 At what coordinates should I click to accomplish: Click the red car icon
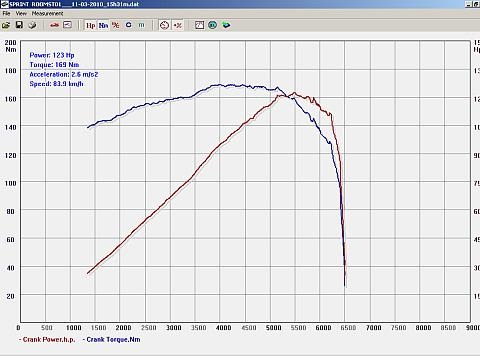[x=54, y=25]
